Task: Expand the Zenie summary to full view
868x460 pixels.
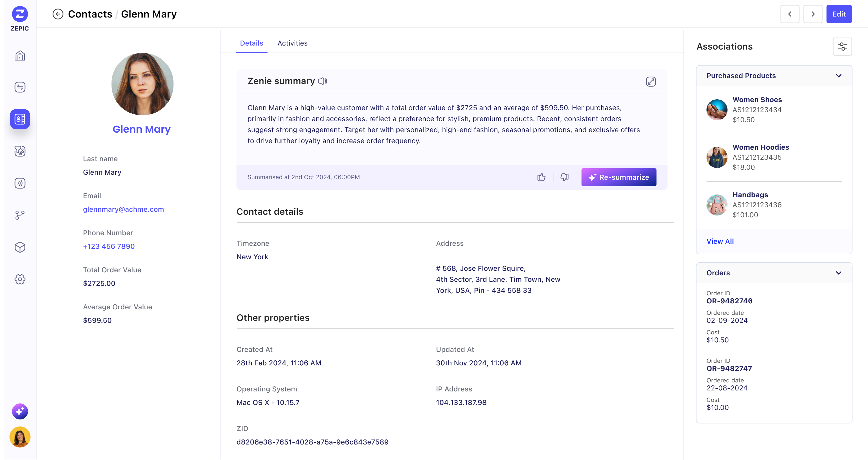Action: coord(651,82)
